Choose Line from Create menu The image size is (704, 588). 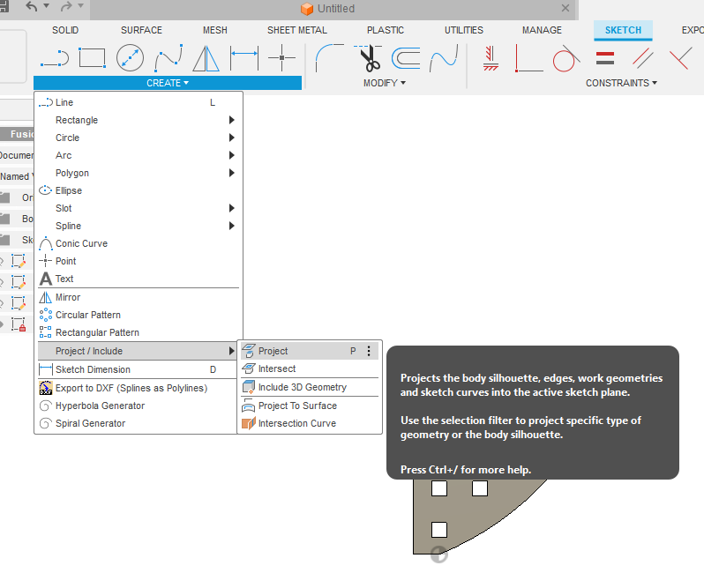(139, 102)
